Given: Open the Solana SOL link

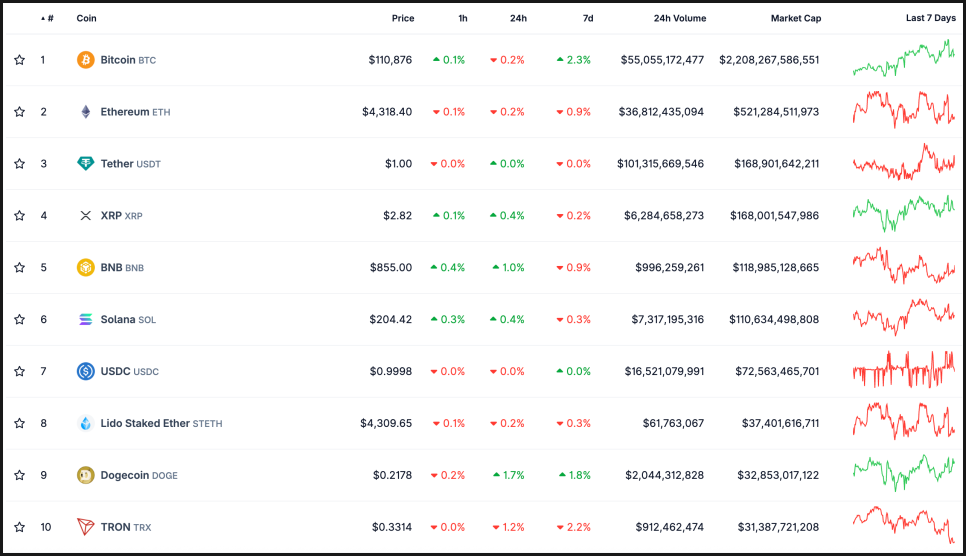Looking at the screenshot, I should [x=128, y=319].
